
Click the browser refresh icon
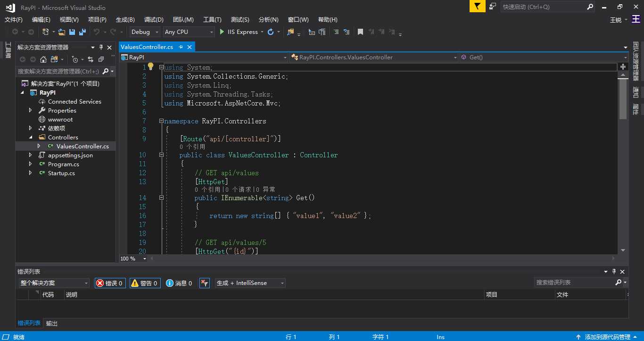(x=271, y=32)
